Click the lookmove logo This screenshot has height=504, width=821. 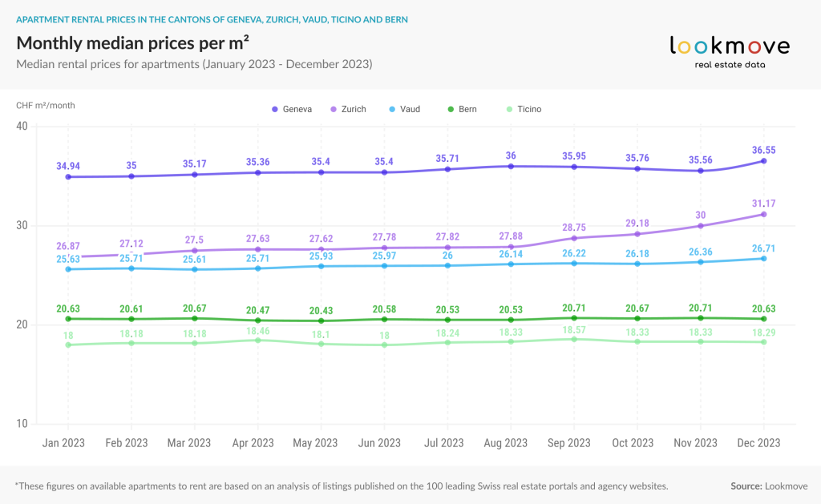tap(730, 52)
